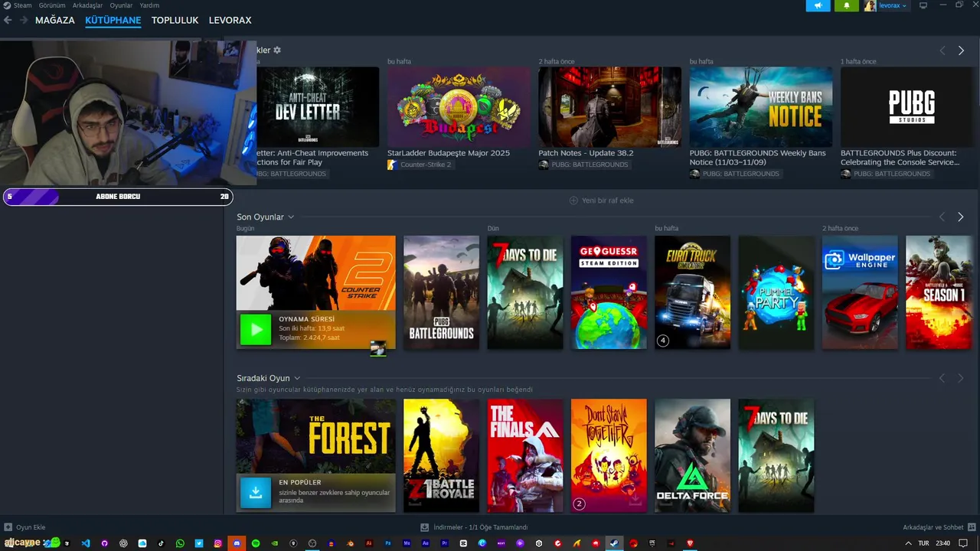This screenshot has height=551, width=980.
Task: Click the blue download button for The Forest
Action: 256,493
